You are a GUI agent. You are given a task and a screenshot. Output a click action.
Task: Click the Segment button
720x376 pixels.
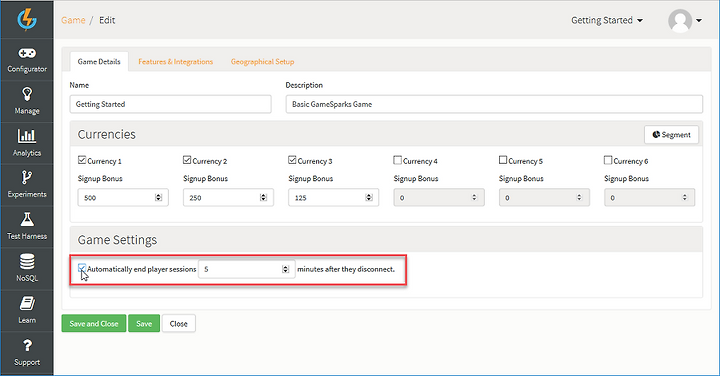(671, 135)
